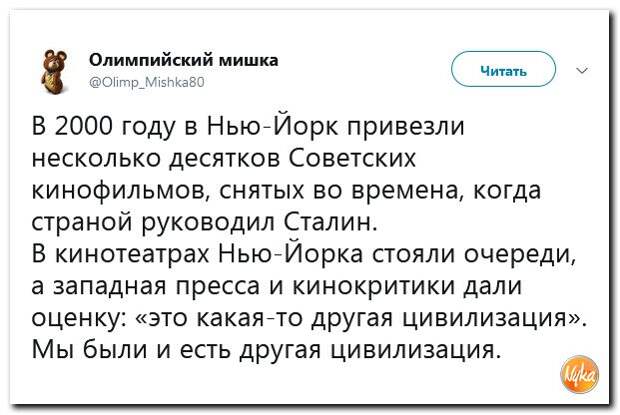Click the word "Советских" in the tweet
Screen dimensions: 620x415
(353, 158)
